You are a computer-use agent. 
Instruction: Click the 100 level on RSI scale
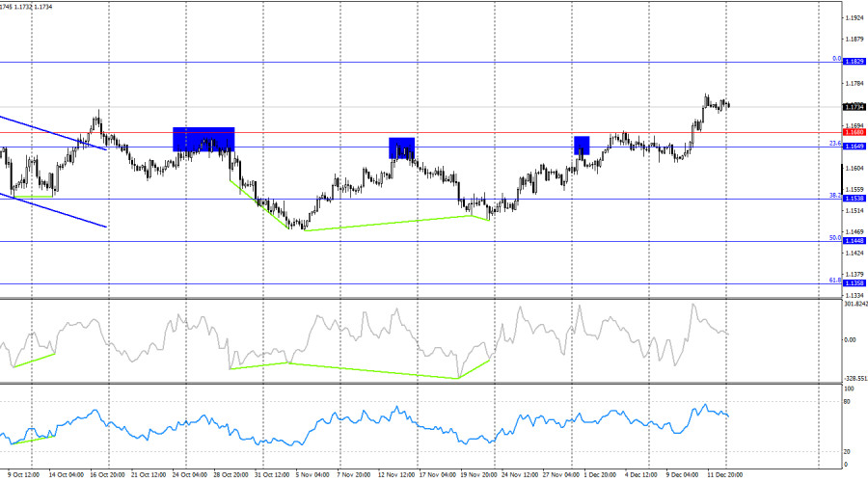(x=849, y=389)
